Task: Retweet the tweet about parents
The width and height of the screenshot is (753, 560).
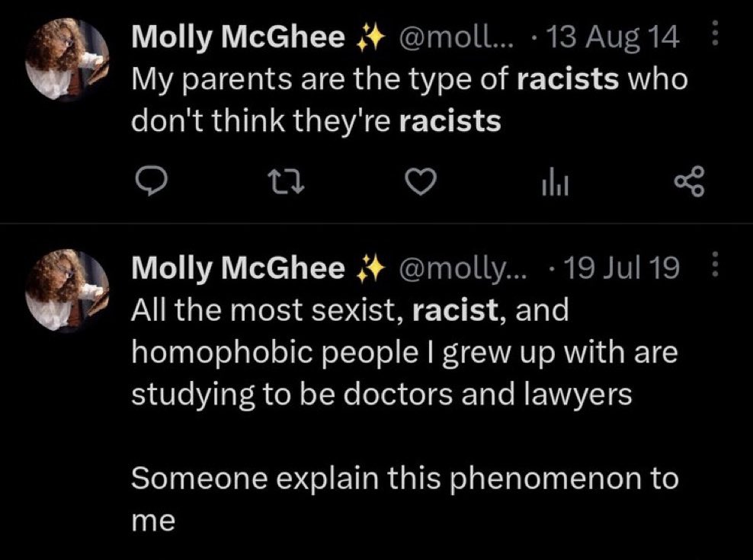Action: pos(285,182)
